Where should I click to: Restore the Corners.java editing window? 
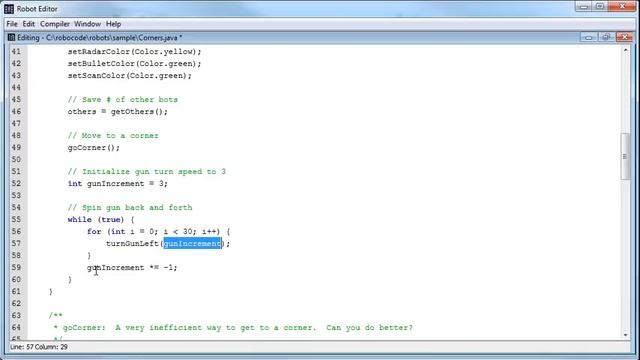(x=606, y=38)
